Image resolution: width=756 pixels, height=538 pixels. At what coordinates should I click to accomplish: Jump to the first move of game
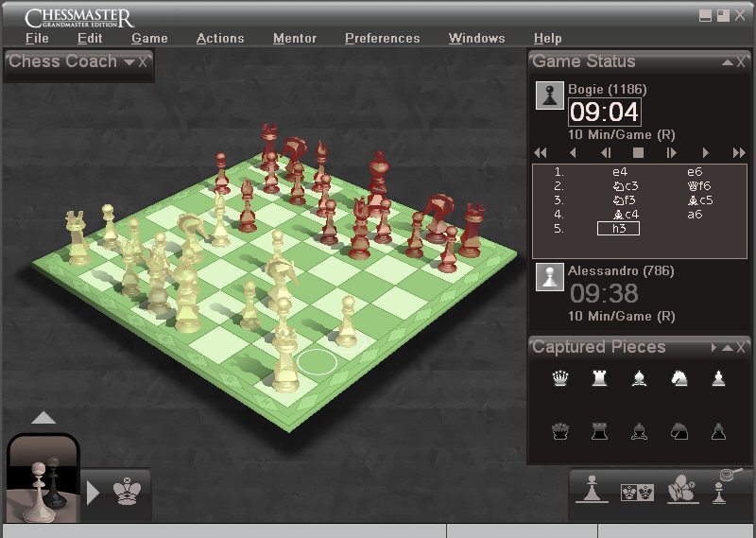pyautogui.click(x=541, y=153)
